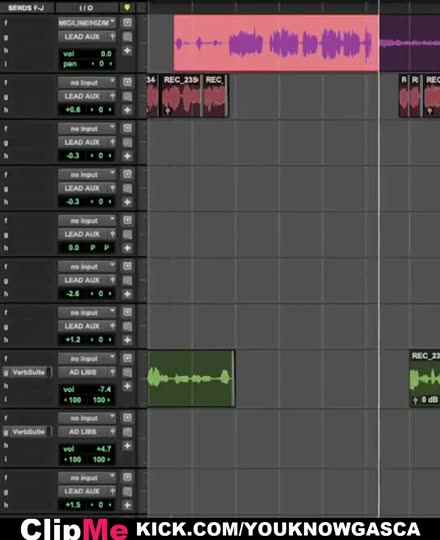Click the square box icon on the vol -7.4 track

click(127, 359)
